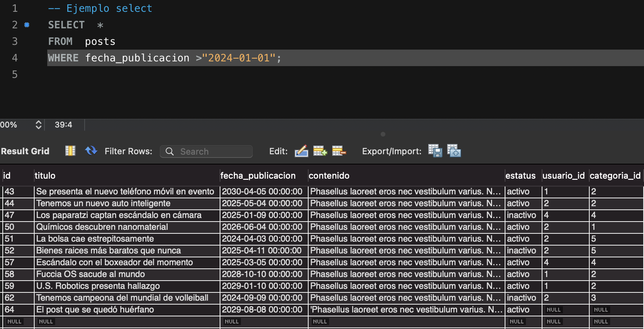Click the wrap cell content grid icon
The image size is (644, 329).
click(70, 151)
